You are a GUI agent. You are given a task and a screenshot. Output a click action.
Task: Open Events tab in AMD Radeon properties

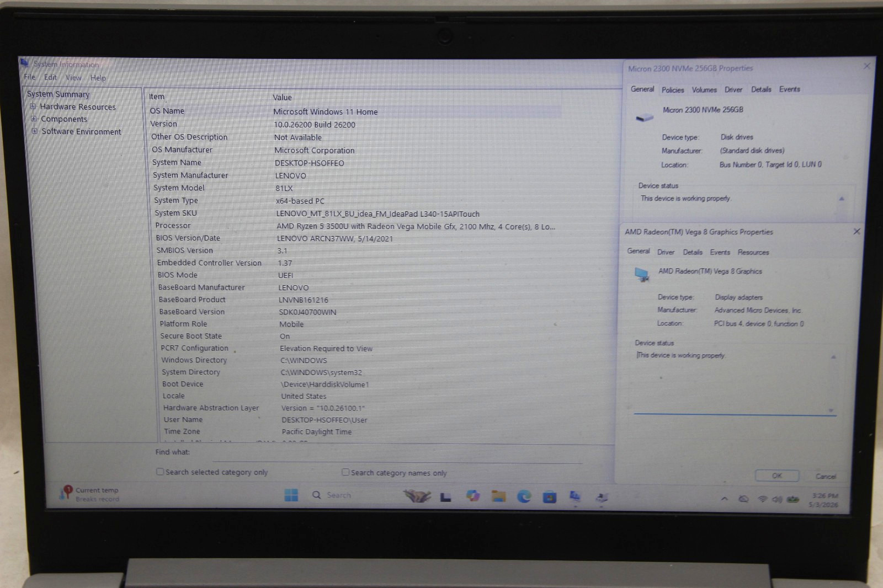[x=720, y=252]
